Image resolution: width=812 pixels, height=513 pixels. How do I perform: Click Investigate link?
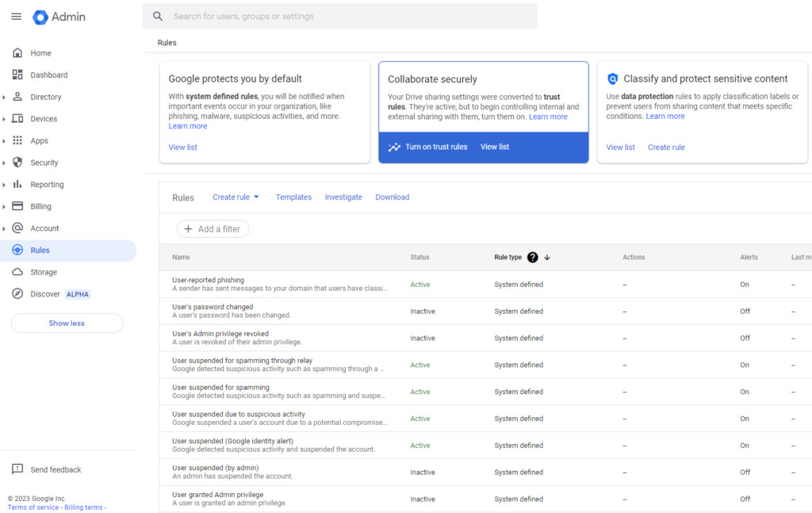343,197
